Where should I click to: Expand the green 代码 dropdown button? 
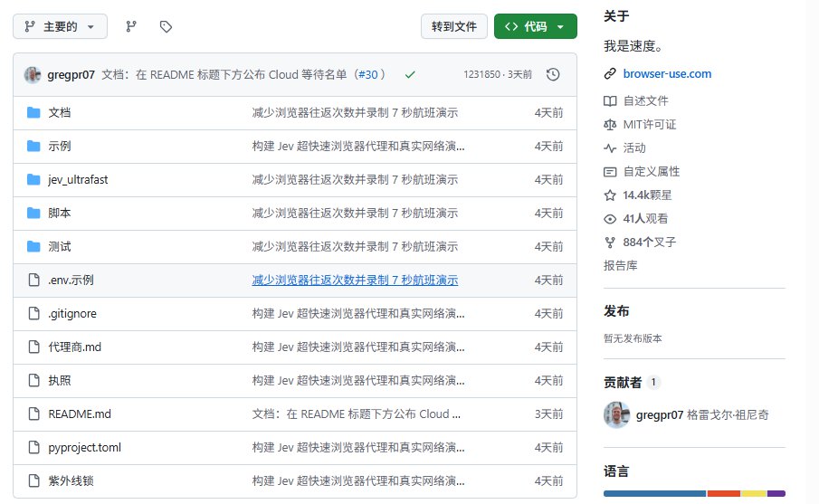tap(536, 26)
